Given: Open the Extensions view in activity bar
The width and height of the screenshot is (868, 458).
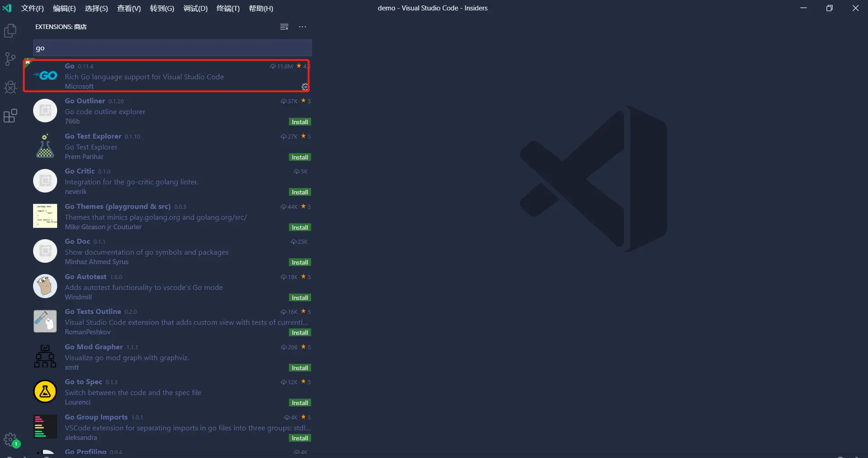Looking at the screenshot, I should coord(10,116).
